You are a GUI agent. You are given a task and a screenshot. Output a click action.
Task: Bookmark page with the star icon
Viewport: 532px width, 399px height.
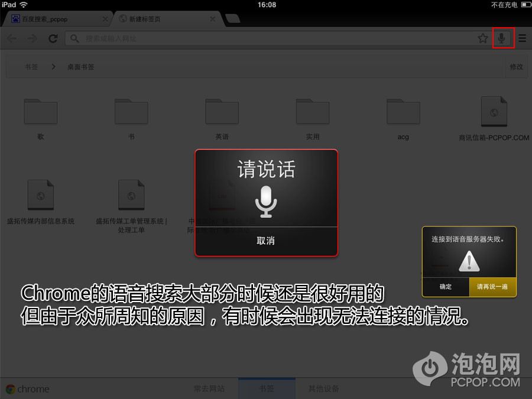point(482,38)
